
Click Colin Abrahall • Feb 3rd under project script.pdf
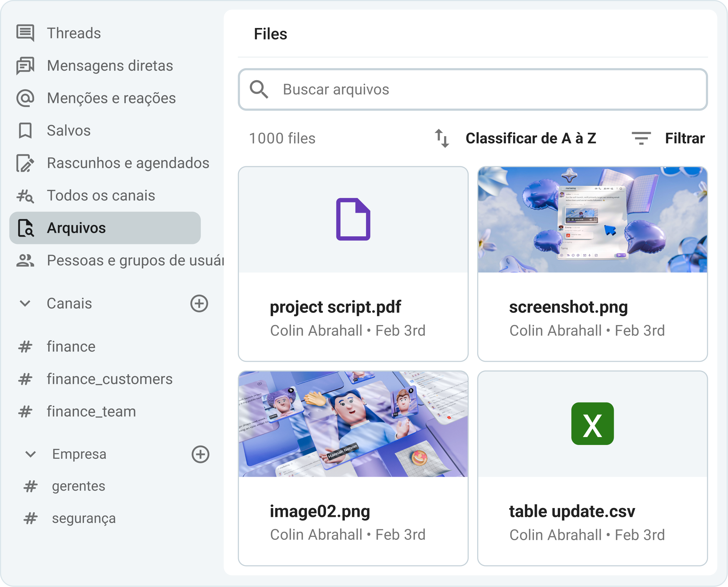(x=348, y=330)
